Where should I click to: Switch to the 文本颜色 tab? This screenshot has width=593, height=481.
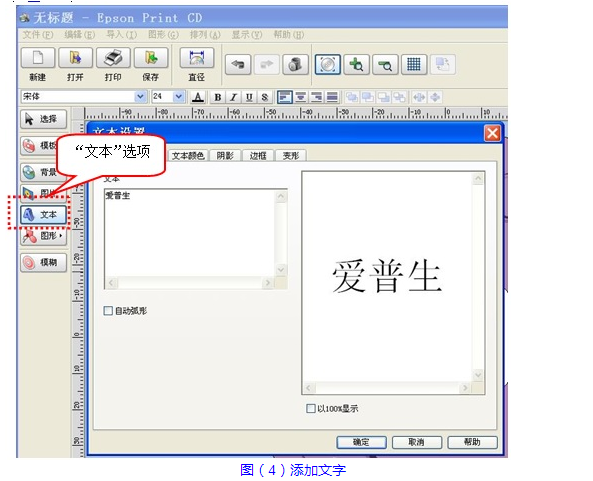pos(188,156)
